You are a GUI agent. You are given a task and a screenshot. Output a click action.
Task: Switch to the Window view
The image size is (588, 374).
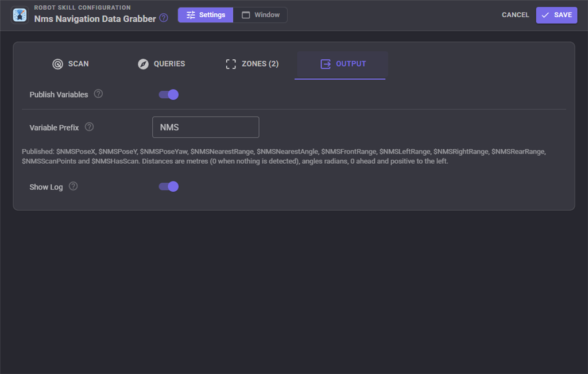coord(260,15)
